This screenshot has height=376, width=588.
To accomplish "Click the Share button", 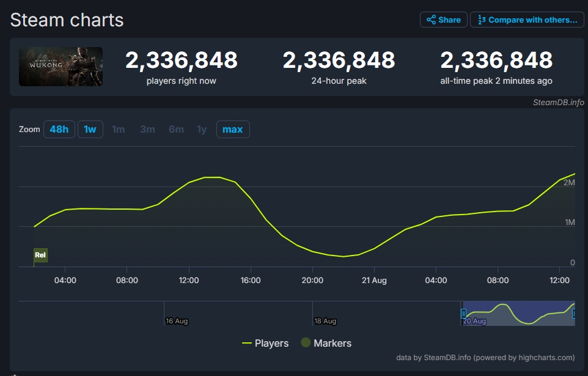I will click(x=443, y=20).
